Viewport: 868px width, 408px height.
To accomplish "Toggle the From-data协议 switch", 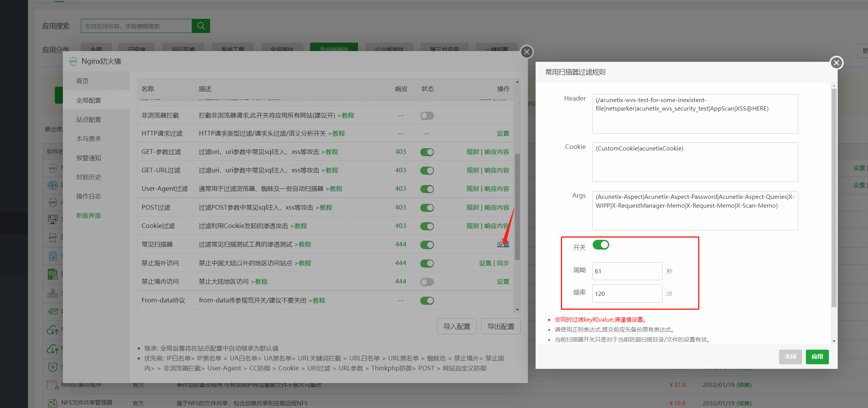I will click(x=427, y=301).
